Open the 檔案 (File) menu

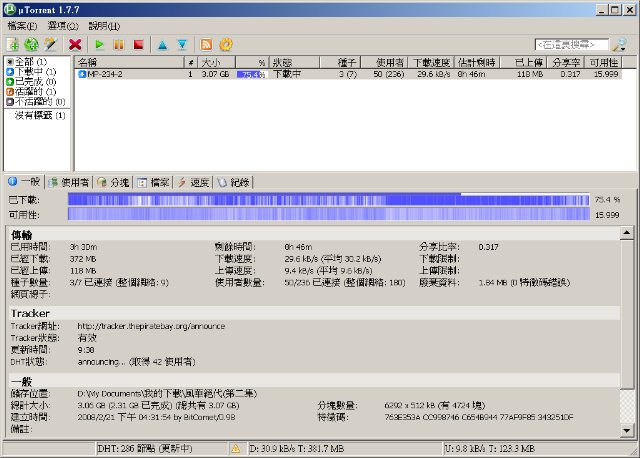tap(22, 26)
